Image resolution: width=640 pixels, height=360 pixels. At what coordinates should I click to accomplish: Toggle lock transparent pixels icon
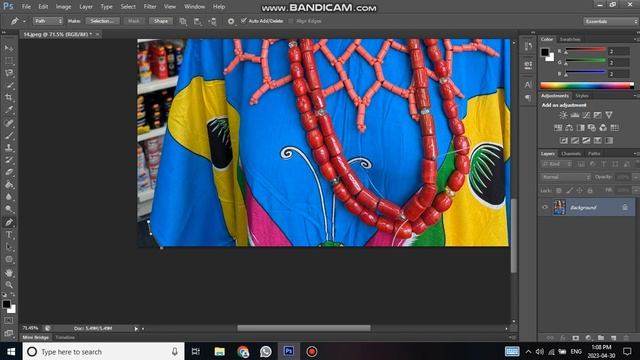tap(559, 190)
